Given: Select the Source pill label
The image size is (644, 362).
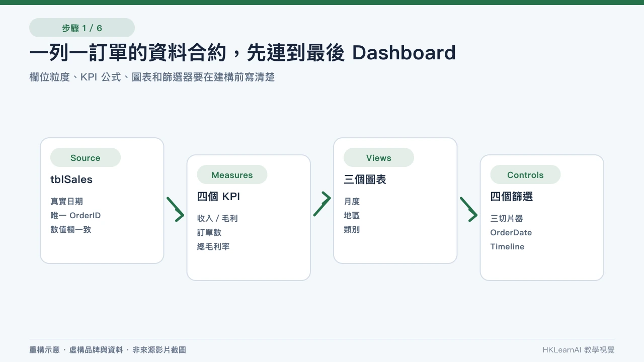Looking at the screenshot, I should click(x=86, y=158).
